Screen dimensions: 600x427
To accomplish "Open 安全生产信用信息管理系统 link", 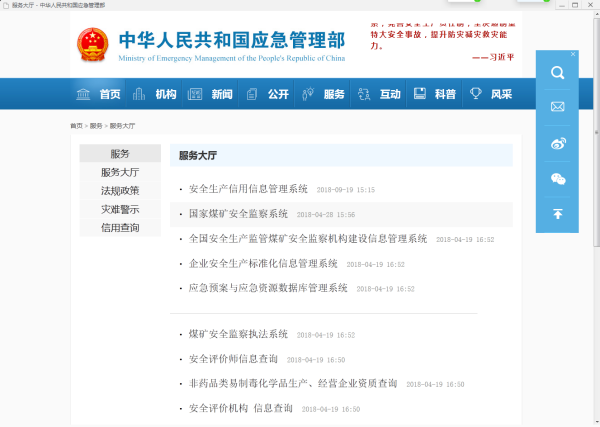I will click(248, 189).
